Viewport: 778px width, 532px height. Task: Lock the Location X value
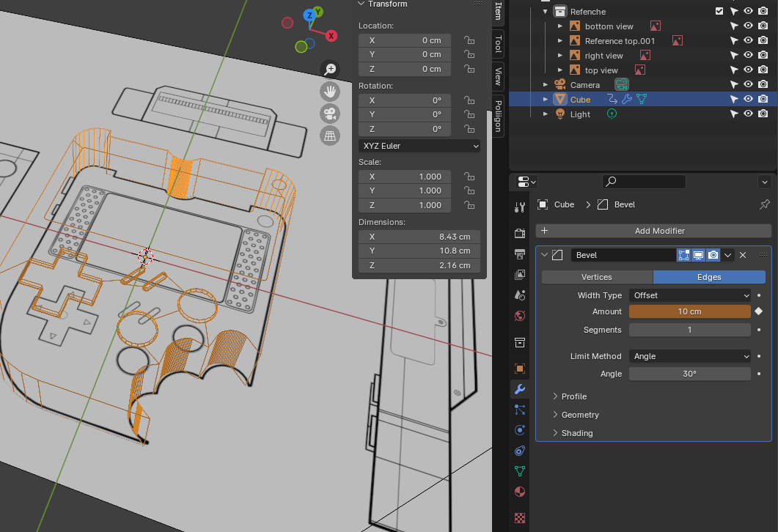click(x=468, y=40)
